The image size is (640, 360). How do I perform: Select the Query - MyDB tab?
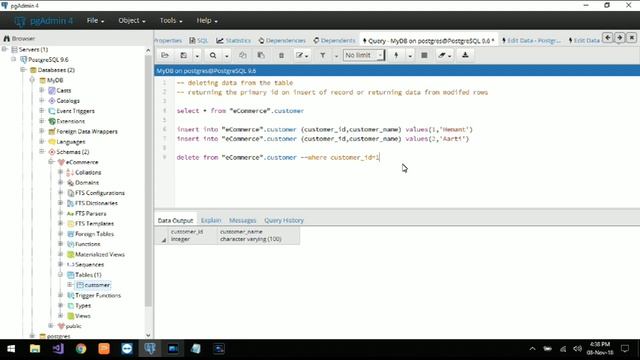[428, 40]
